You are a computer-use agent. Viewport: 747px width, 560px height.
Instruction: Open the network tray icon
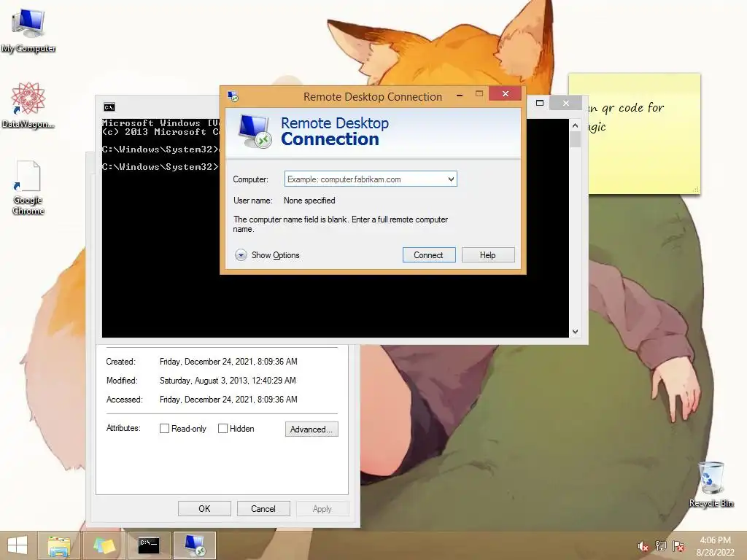click(x=661, y=546)
